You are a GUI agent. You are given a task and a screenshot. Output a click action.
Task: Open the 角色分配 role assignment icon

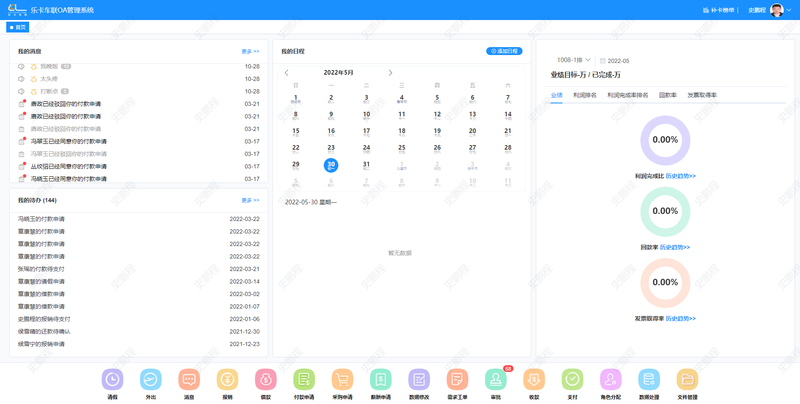610,380
